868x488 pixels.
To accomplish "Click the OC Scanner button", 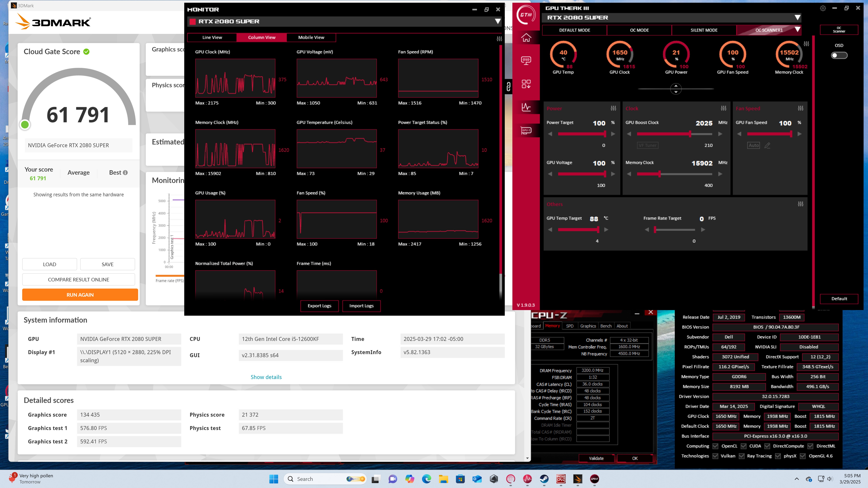I will click(839, 30).
